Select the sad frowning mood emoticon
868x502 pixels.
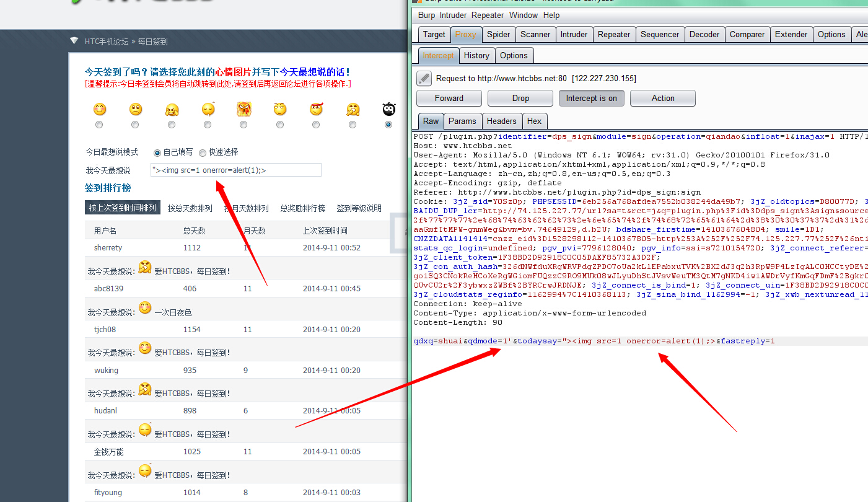tap(136, 110)
